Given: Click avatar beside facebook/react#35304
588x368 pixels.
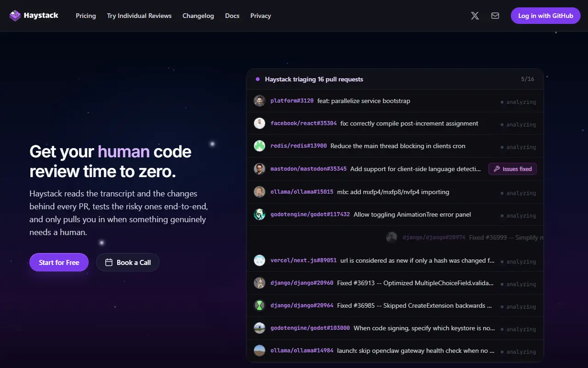Looking at the screenshot, I should click(x=260, y=123).
